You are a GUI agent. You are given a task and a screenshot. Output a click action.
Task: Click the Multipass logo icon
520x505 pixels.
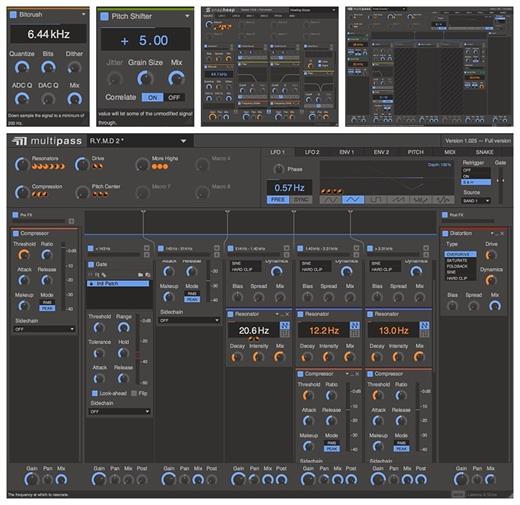(x=19, y=141)
